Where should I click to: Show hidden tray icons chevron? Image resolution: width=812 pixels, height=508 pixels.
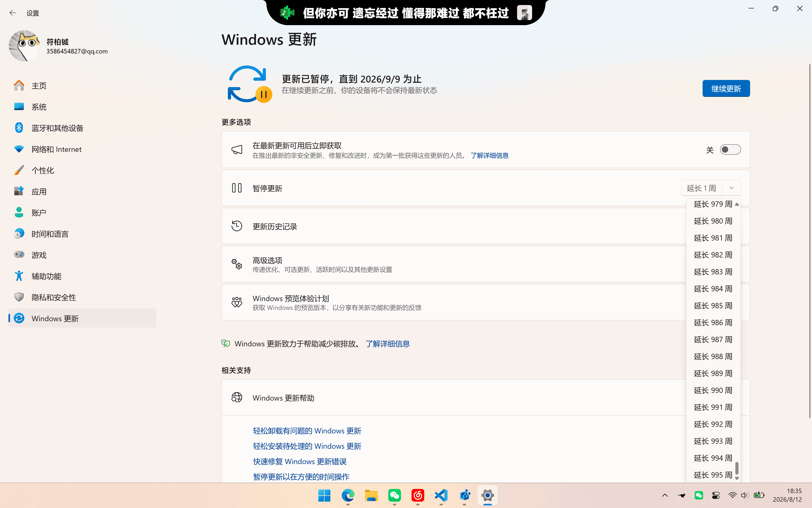665,495
